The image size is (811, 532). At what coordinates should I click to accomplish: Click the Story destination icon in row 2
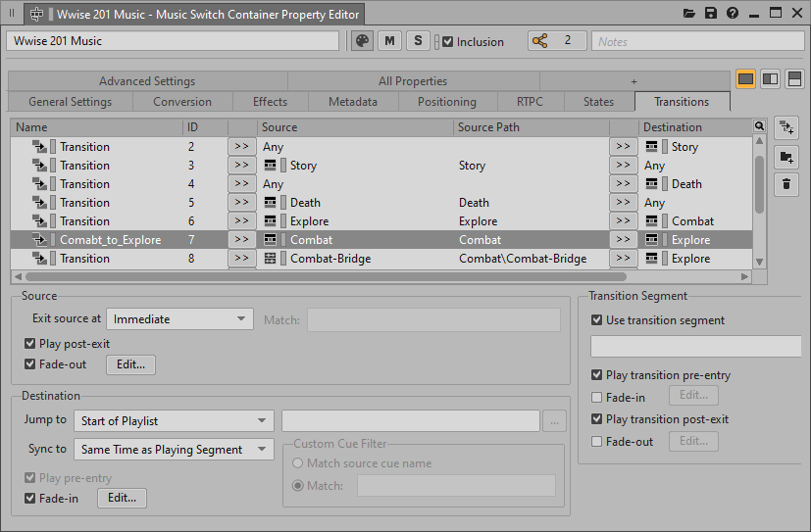pyautogui.click(x=652, y=147)
